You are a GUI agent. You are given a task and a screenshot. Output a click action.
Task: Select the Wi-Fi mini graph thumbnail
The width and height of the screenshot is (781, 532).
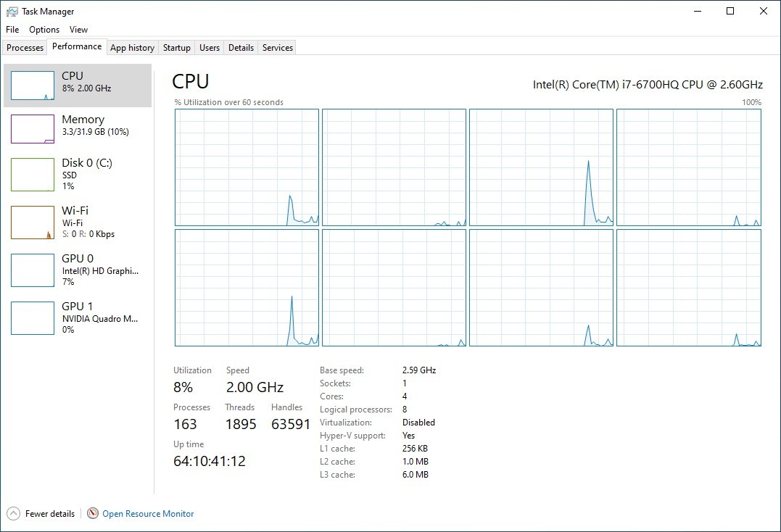pos(33,223)
